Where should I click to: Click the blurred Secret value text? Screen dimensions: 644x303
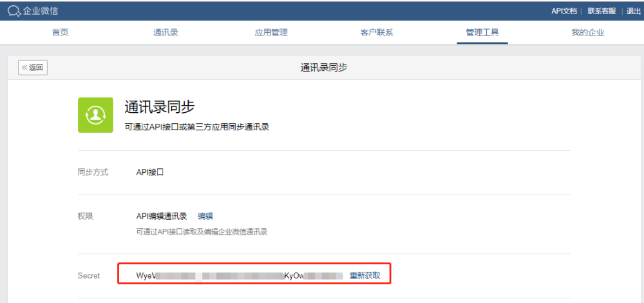[x=238, y=276]
